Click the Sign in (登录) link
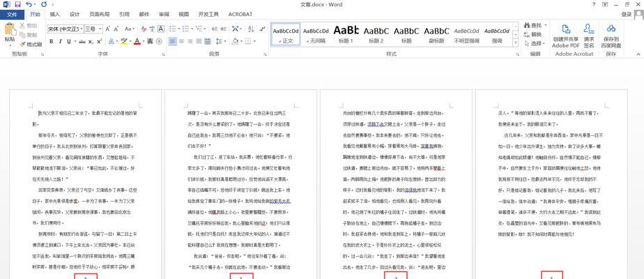This screenshot has width=644, height=279. [x=627, y=15]
